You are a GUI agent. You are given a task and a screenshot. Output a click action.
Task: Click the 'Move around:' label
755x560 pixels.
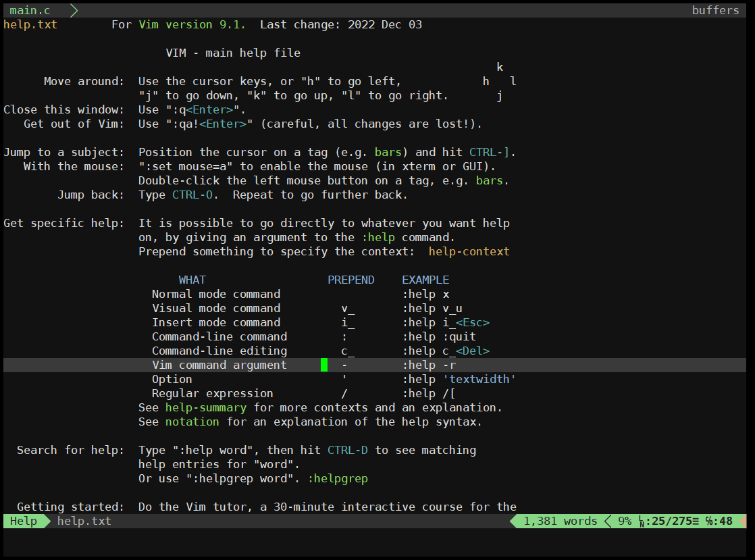click(x=84, y=81)
